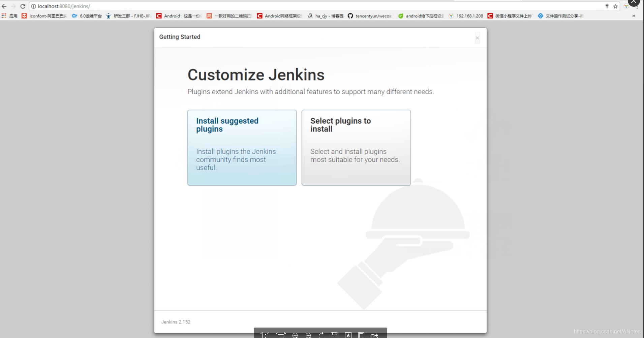644x338 pixels.
Task: Rotate the image clockwise
Action: 322,335
